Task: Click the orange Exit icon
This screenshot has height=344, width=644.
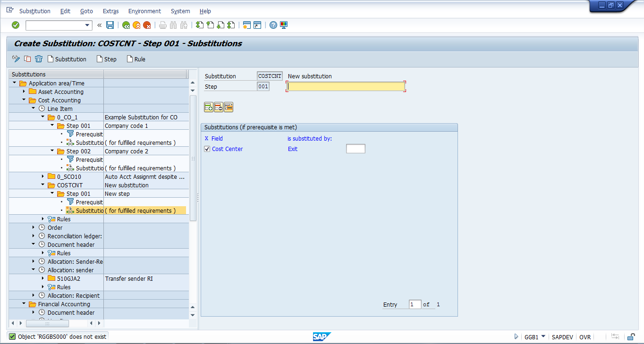Action: click(136, 25)
